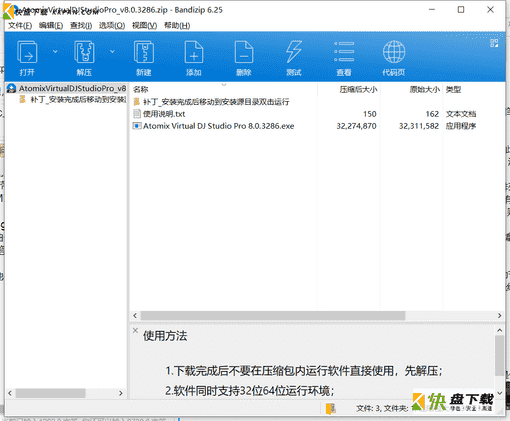This screenshot has width=510, height=421.
Task: Click the Add (添加) file icon
Action: click(194, 52)
